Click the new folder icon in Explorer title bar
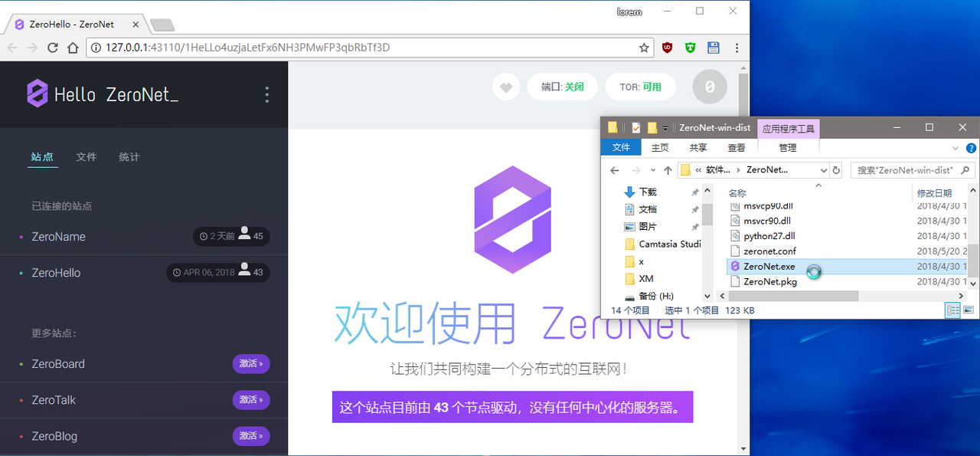The image size is (980, 456). click(652, 127)
